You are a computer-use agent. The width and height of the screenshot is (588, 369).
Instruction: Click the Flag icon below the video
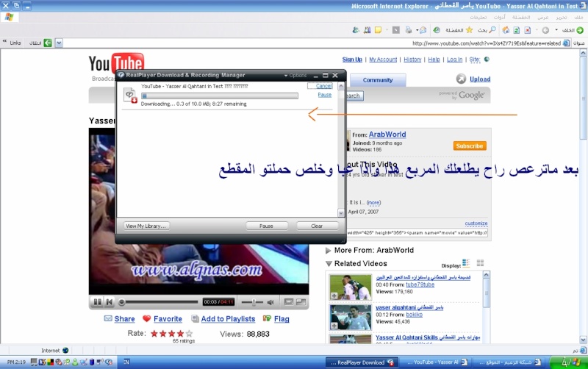267,318
